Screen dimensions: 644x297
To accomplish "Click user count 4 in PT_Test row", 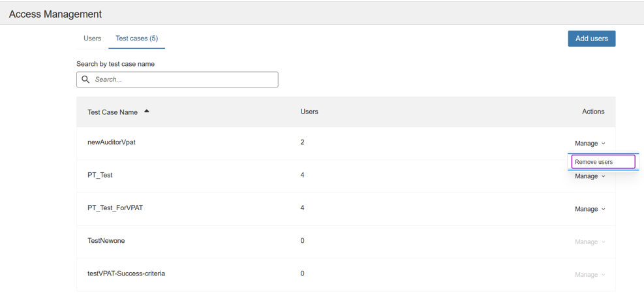I will point(302,175).
